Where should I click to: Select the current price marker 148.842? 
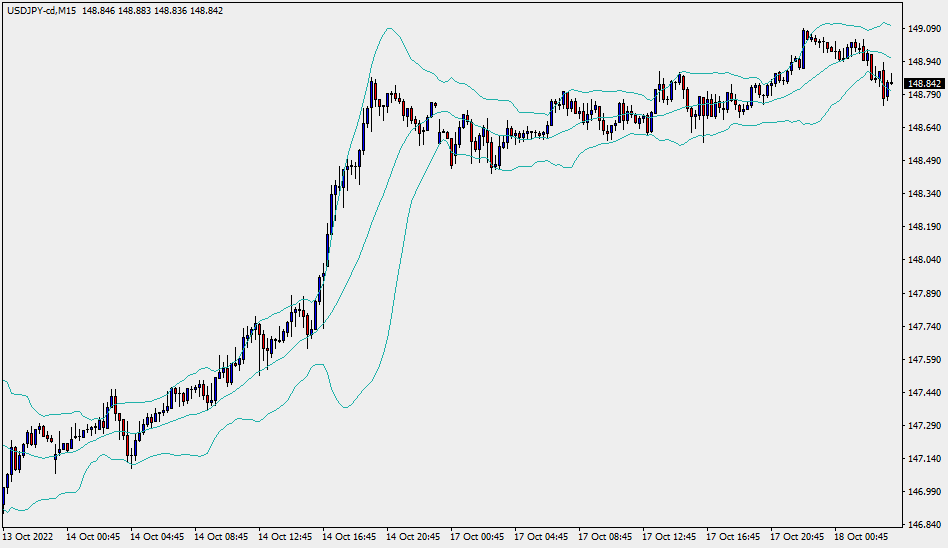coord(925,84)
